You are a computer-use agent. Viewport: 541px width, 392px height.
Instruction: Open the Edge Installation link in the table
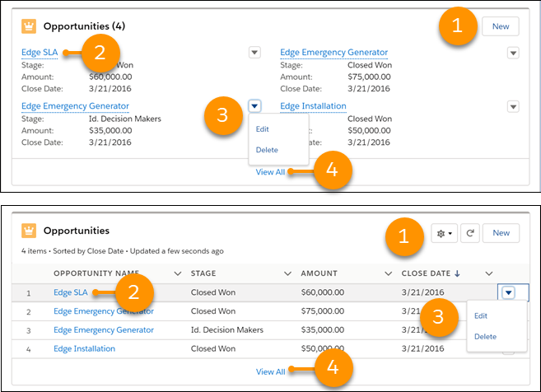[84, 348]
